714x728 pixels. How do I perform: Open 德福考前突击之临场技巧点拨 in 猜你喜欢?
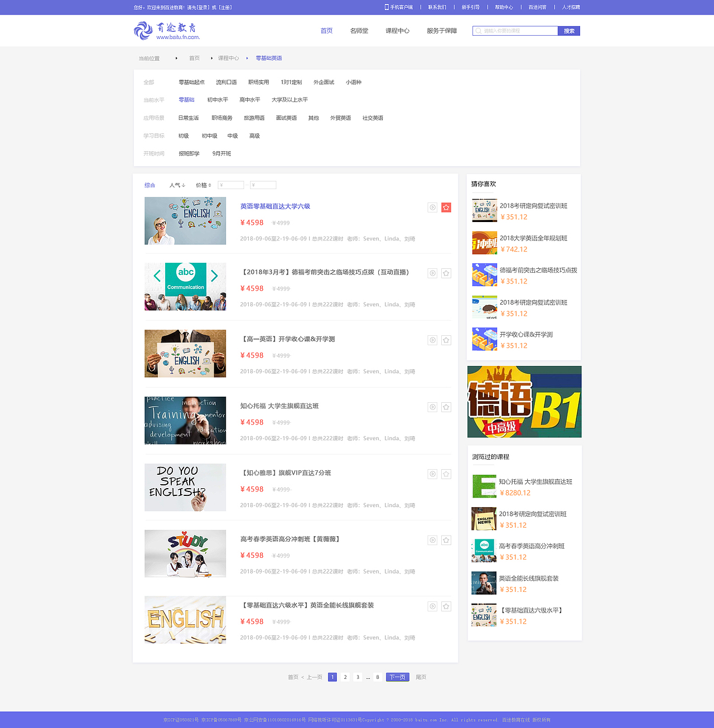[x=538, y=270]
